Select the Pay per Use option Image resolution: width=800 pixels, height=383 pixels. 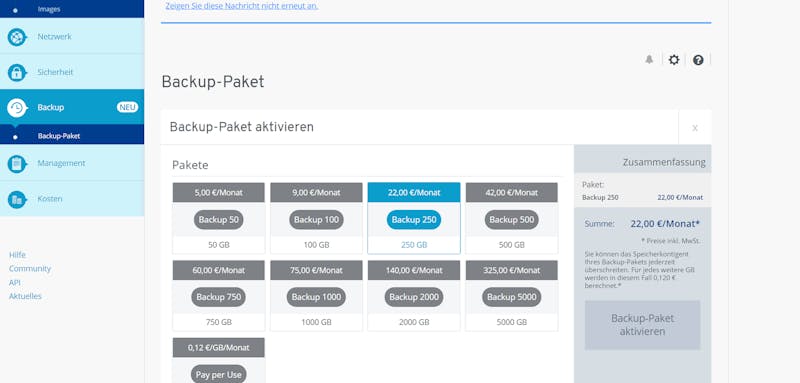(x=218, y=374)
